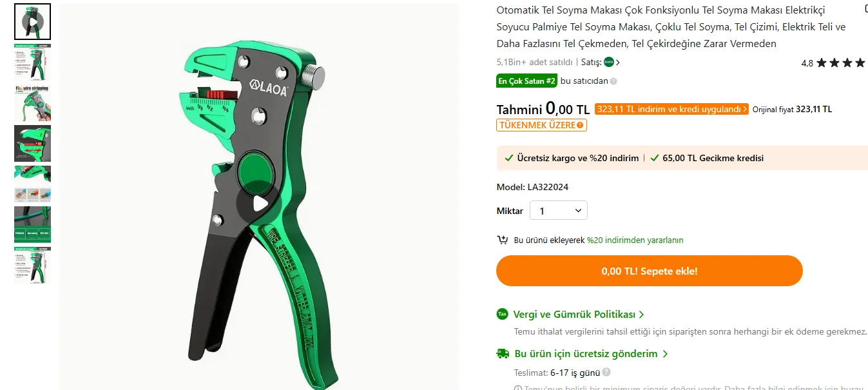Viewport: 868px width, 390px height.
Task: Expand 'Bu ürün için ücretsiz gönderim' details
Action: click(591, 354)
